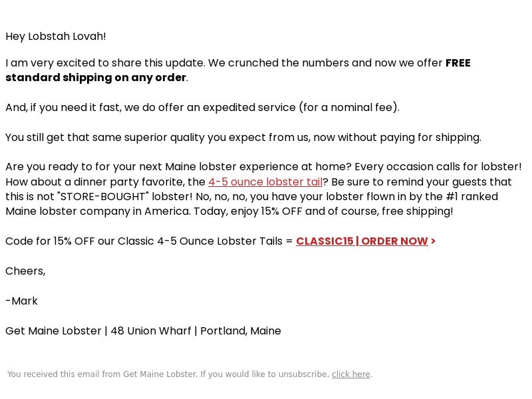This screenshot has width=532, height=399.
Task: Click the 'Today, enjoy 15% OFF' sentence
Action: point(323,211)
